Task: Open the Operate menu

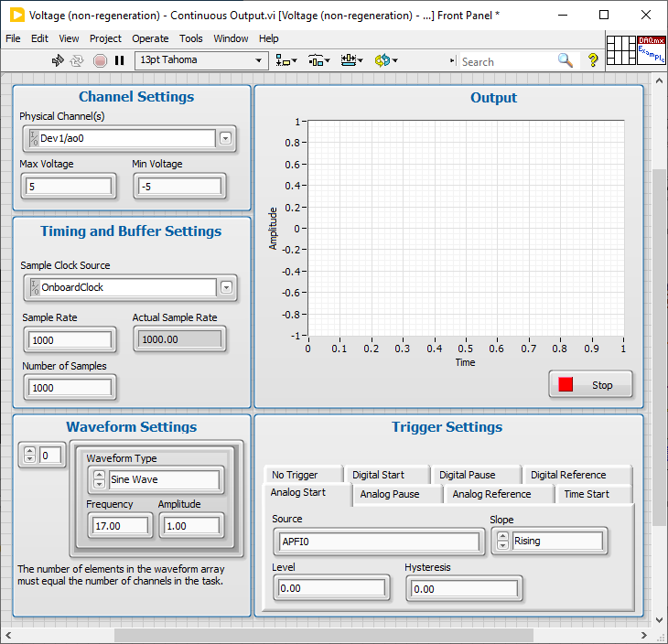Action: click(150, 38)
